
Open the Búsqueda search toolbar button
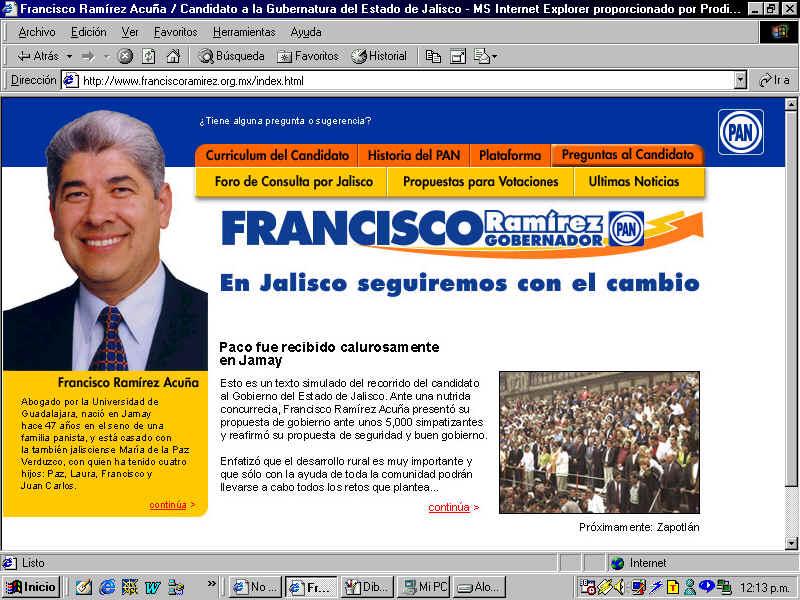232,56
